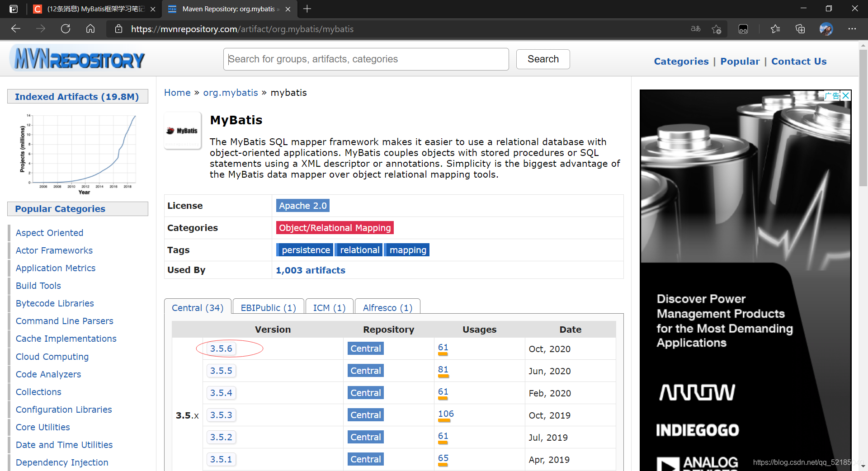Viewport: 868px width, 471px height.
Task: Open the Build Tools category
Action: coord(38,286)
